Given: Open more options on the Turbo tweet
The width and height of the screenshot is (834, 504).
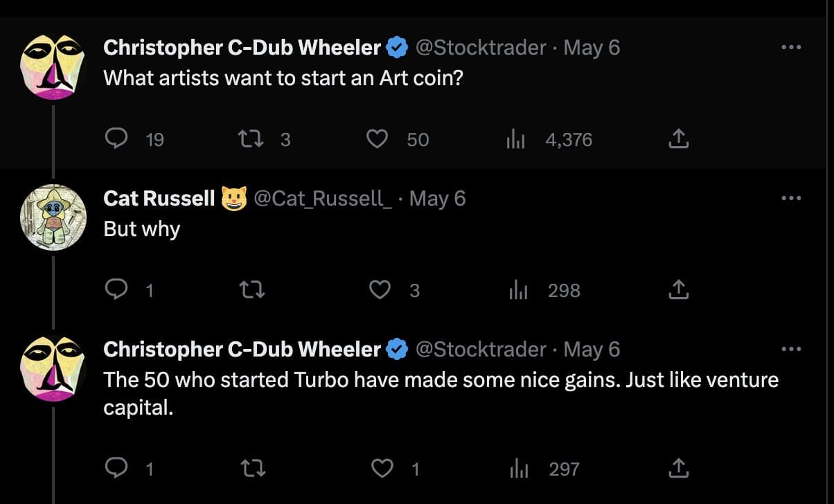Looking at the screenshot, I should pos(790,349).
